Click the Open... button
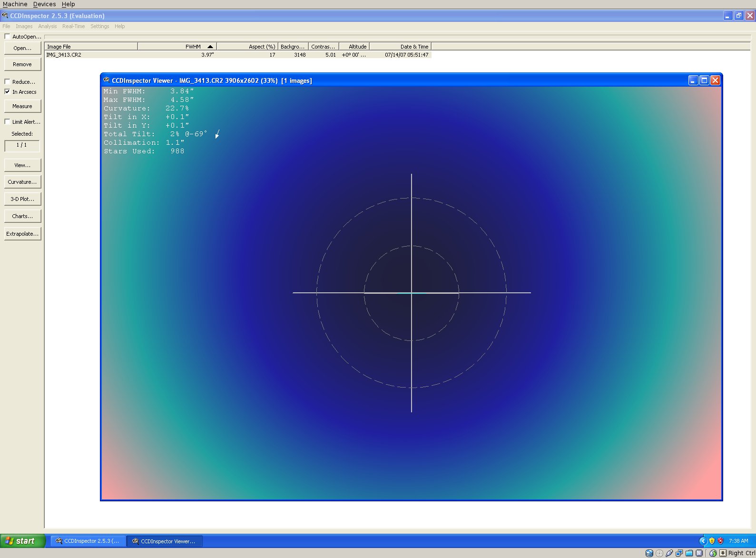 [22, 48]
